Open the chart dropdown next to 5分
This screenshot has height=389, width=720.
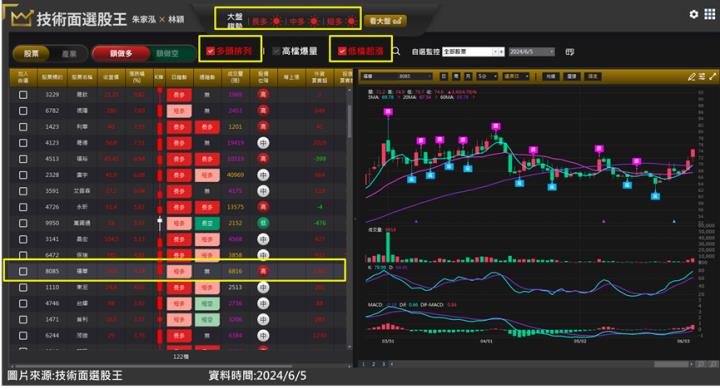516,76
